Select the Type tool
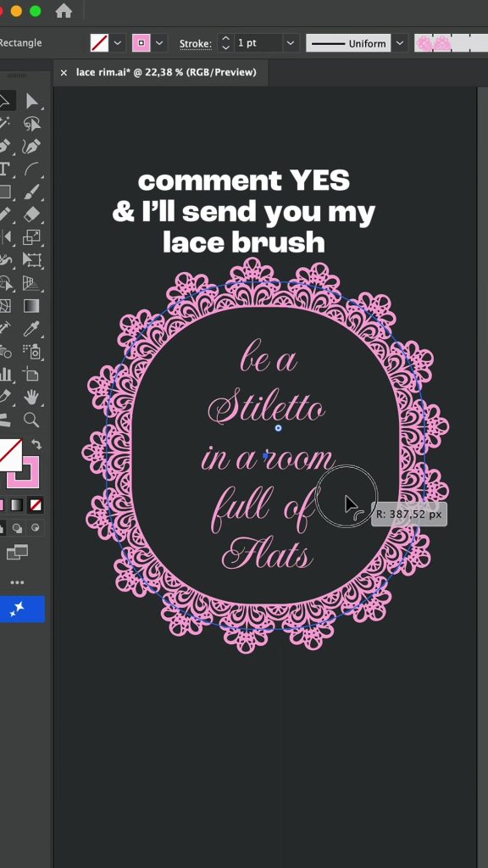Image resolution: width=488 pixels, height=868 pixels. [4, 169]
